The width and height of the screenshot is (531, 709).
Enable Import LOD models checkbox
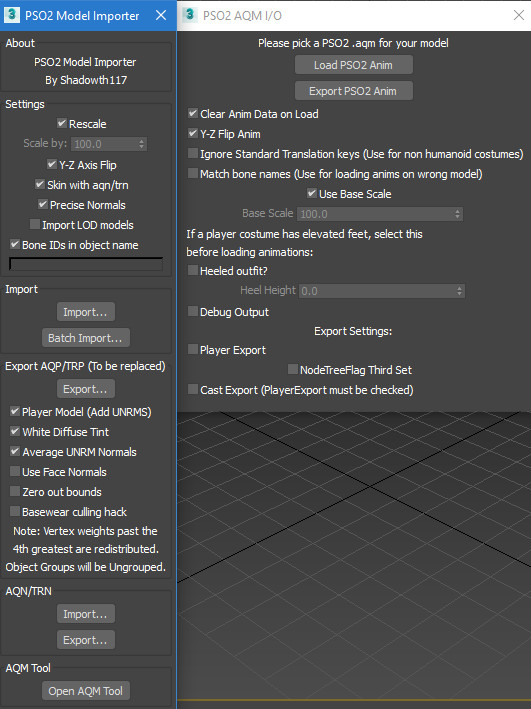[34, 224]
